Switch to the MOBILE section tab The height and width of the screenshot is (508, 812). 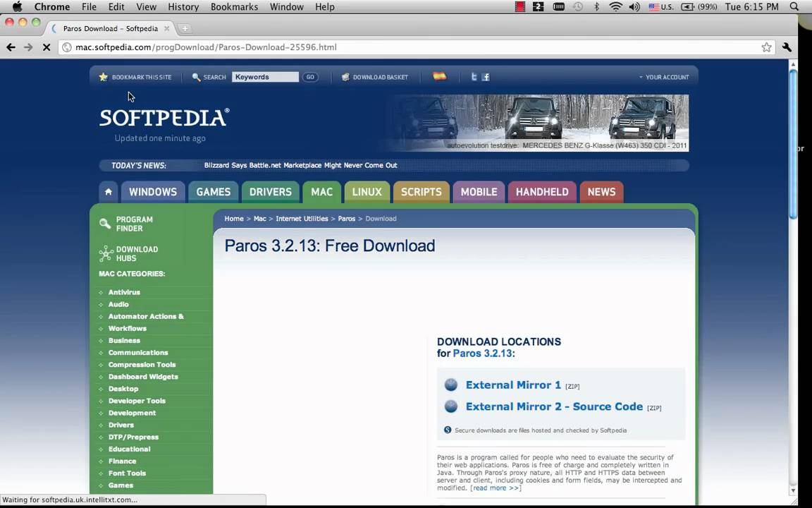(x=479, y=192)
